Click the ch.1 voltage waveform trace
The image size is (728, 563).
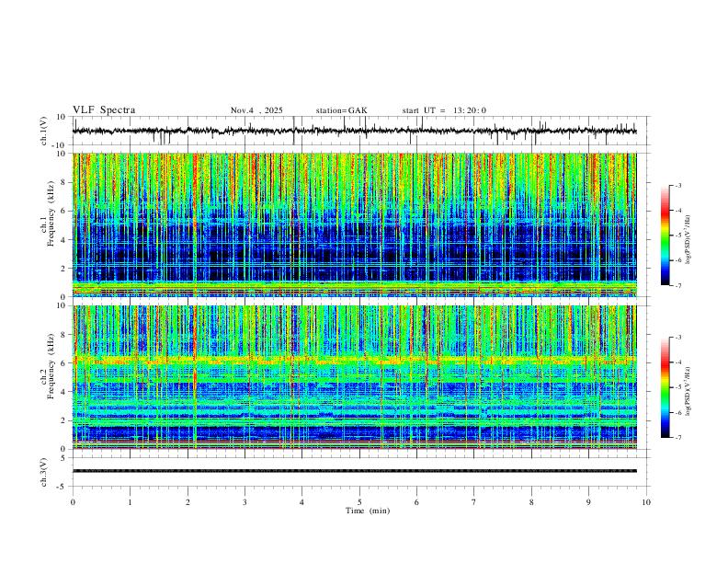pos(355,131)
